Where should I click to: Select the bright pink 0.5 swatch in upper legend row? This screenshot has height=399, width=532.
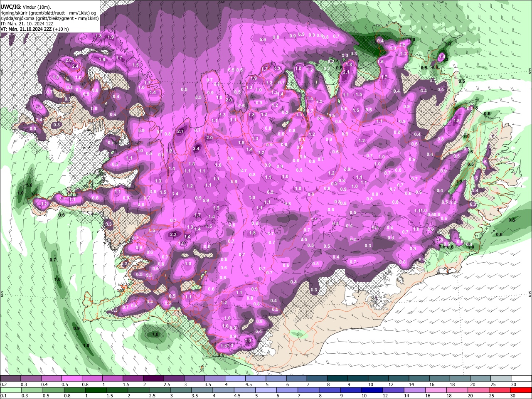pyautogui.click(x=71, y=379)
